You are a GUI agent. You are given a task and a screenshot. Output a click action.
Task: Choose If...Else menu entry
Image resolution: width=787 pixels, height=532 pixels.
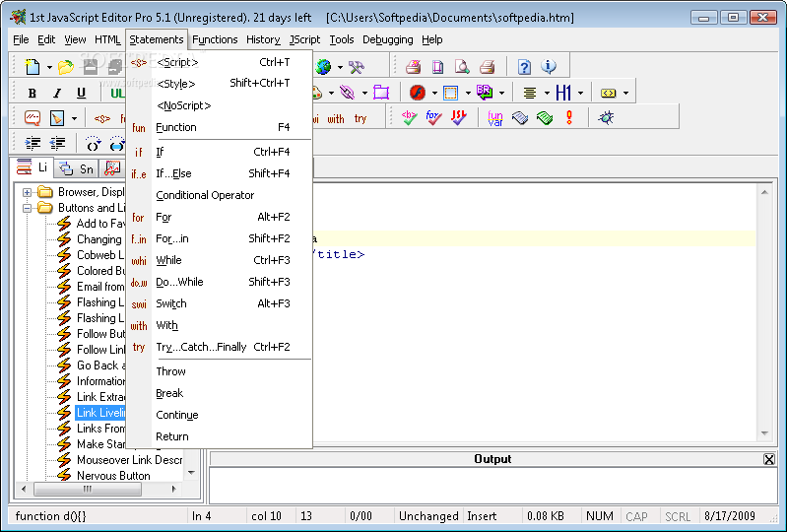[220, 173]
